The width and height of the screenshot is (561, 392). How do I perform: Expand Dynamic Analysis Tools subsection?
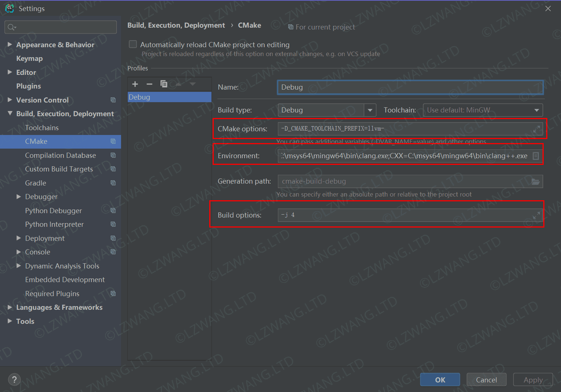coord(19,266)
